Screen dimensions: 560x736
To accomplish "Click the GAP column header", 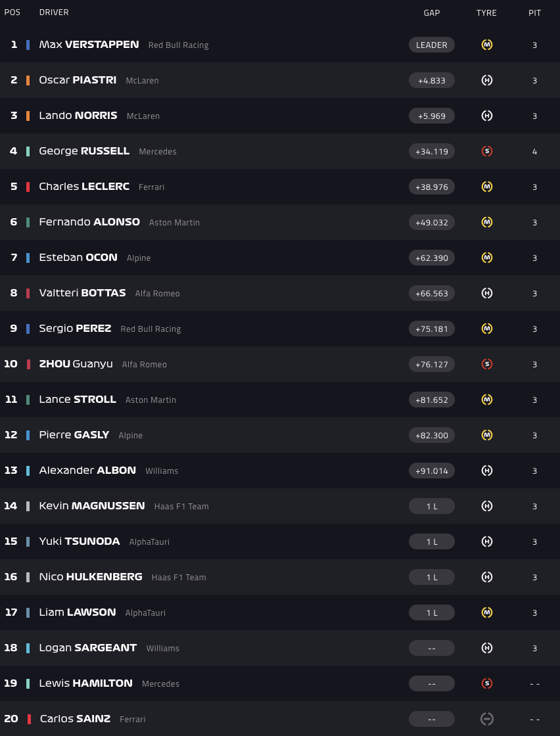I will coord(432,12).
